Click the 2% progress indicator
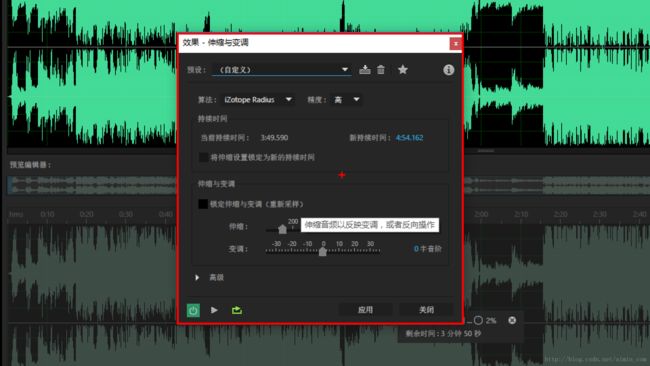The height and width of the screenshot is (366, 650). (x=485, y=320)
